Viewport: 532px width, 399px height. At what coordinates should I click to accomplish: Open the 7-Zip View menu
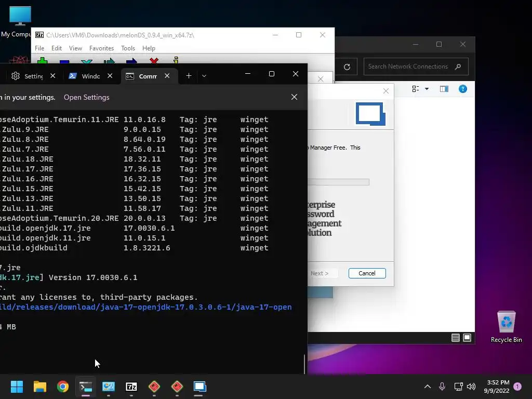[x=75, y=48]
